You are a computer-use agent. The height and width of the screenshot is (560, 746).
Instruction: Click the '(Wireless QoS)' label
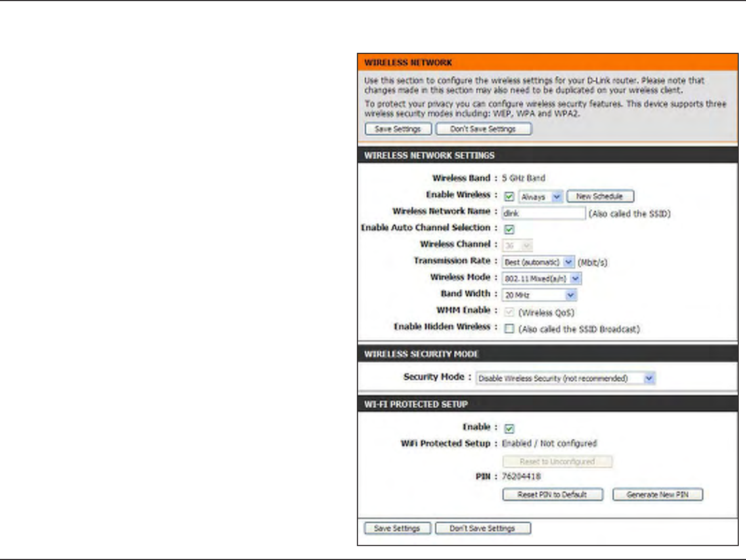(547, 312)
